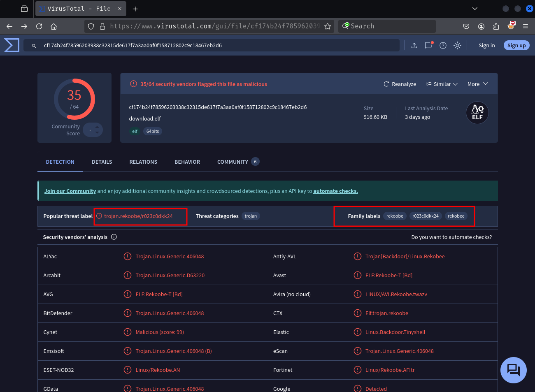The height and width of the screenshot is (392, 535).
Task: Click the info icon beside Security vendors' analysis
Action: (x=114, y=237)
